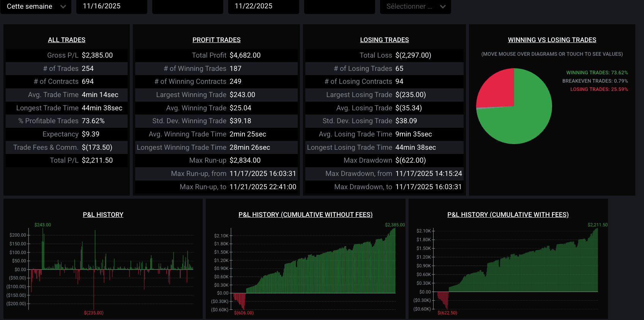
Task: Click the $(622.50) low label in fees chart
Action: (x=447, y=313)
